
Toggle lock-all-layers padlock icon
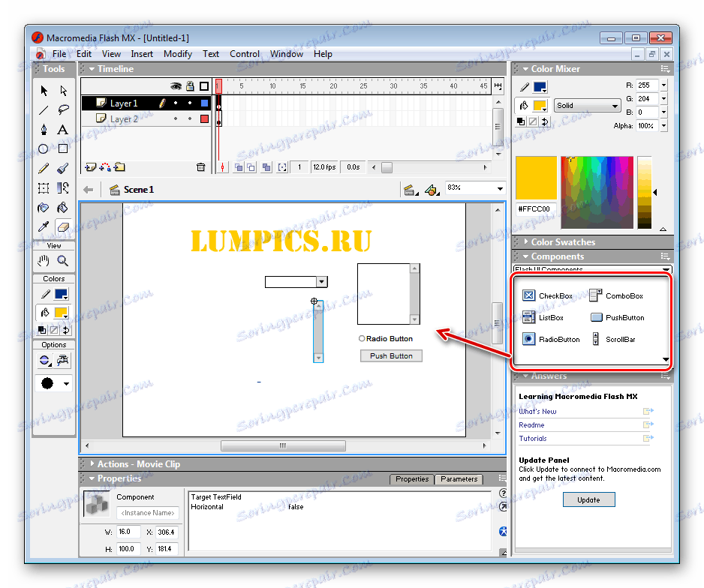tap(191, 86)
